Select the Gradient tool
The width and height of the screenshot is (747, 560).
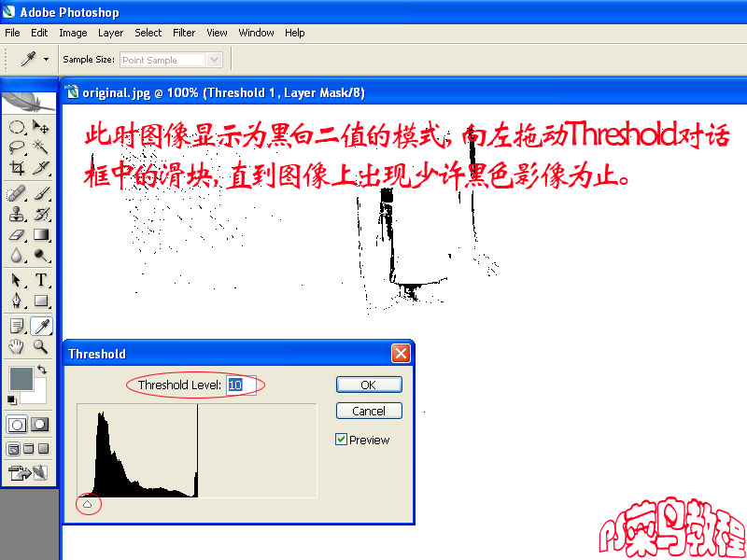click(x=41, y=235)
